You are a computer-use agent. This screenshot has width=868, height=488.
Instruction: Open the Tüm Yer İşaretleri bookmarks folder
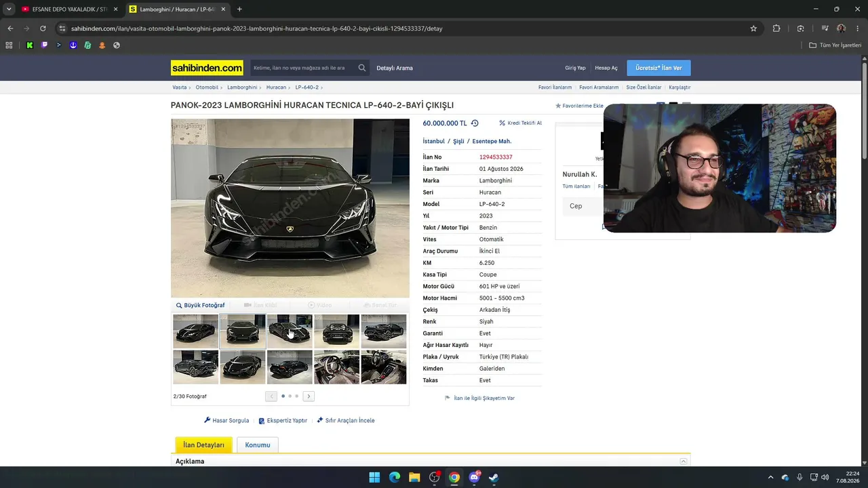tap(835, 45)
